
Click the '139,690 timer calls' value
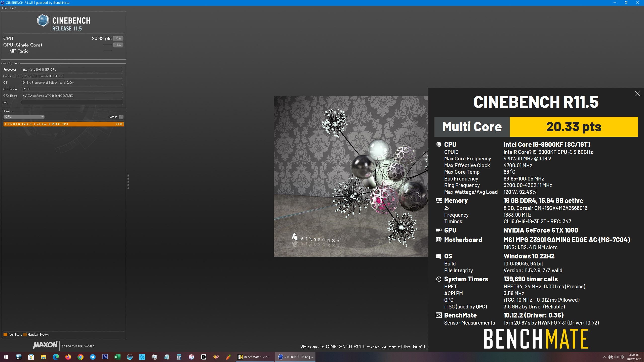[x=531, y=279]
